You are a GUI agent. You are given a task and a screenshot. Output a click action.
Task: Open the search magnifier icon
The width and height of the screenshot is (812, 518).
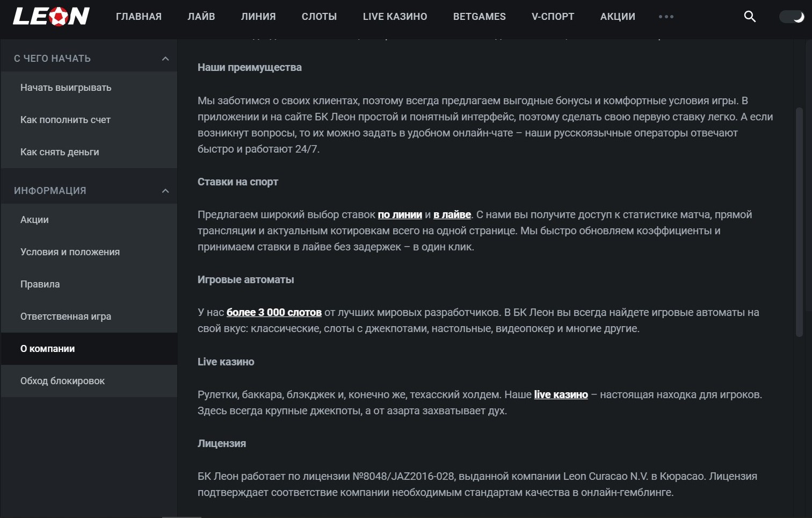click(x=750, y=17)
